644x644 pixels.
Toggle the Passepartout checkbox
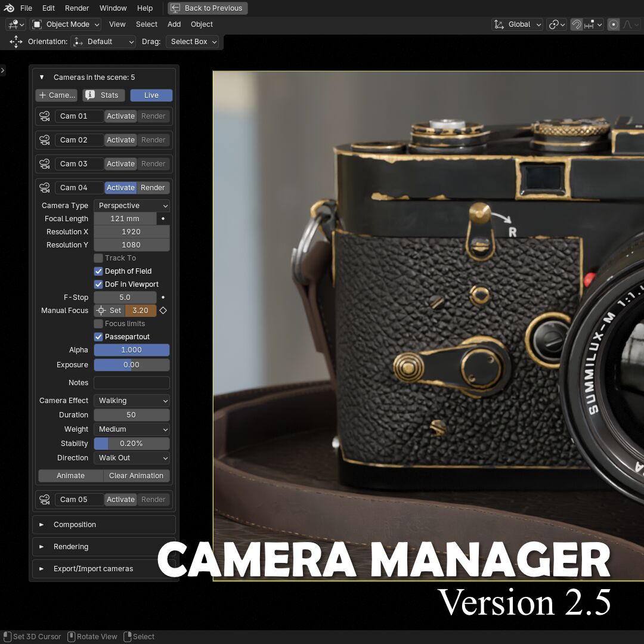pos(98,337)
